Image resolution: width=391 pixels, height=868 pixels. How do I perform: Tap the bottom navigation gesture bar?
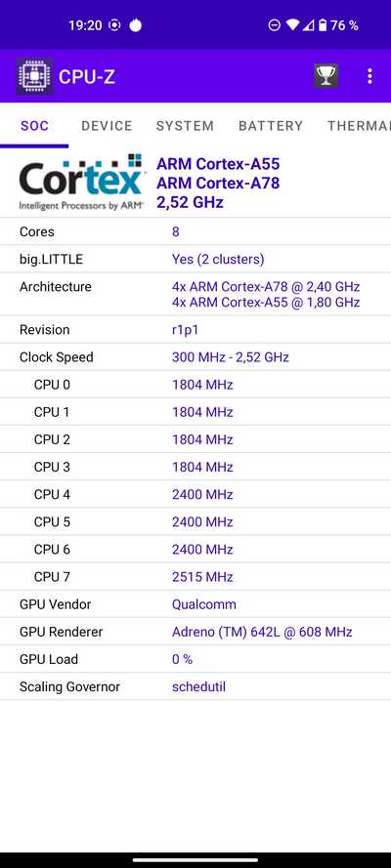[x=195, y=859]
